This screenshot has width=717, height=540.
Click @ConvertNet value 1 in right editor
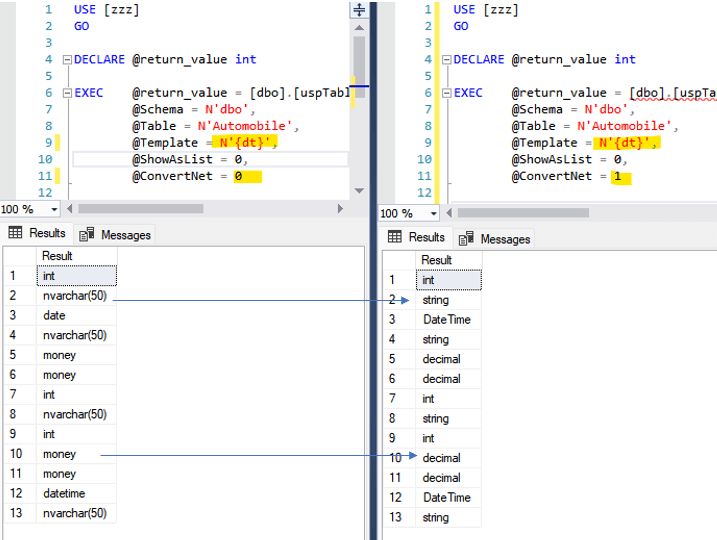(x=618, y=176)
